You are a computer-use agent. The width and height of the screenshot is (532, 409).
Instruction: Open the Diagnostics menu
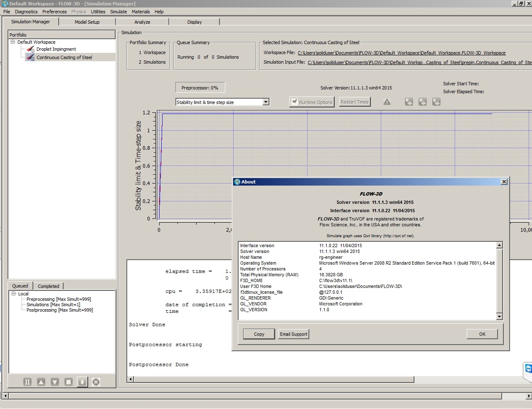(x=26, y=12)
